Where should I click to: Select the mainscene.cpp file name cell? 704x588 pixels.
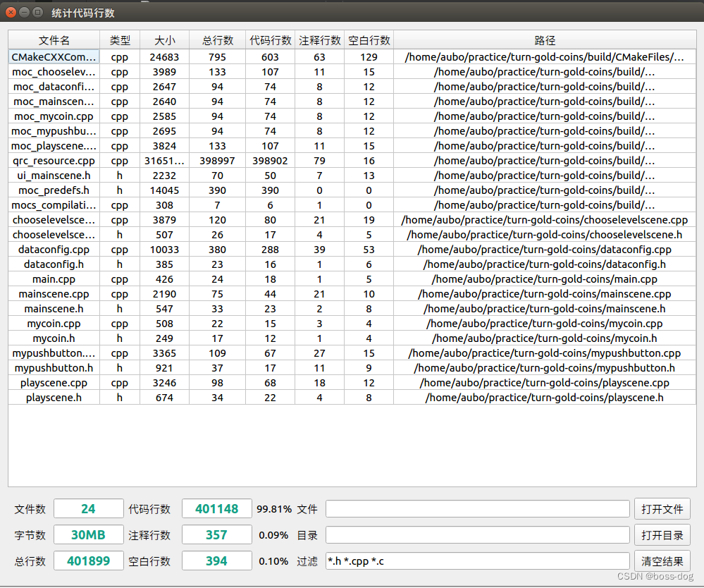[x=54, y=294]
